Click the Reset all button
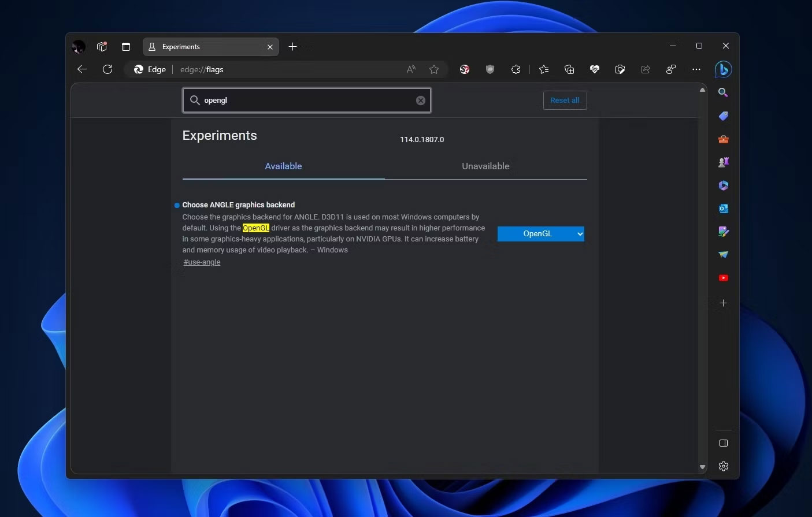812x517 pixels. (565, 101)
